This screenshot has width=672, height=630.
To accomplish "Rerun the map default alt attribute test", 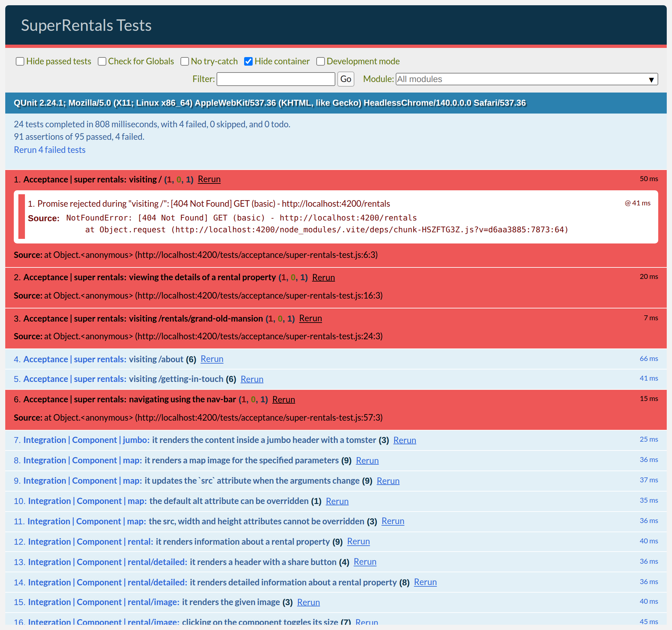I will [337, 501].
